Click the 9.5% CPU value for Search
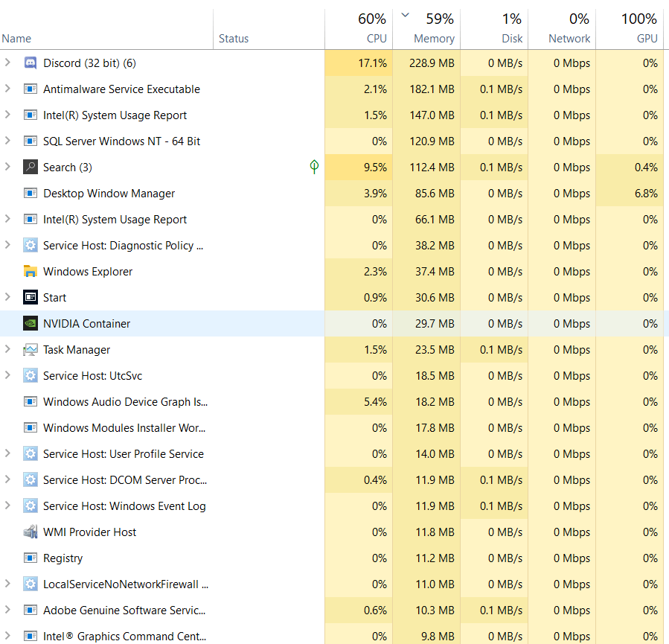This screenshot has width=669, height=644. point(376,168)
